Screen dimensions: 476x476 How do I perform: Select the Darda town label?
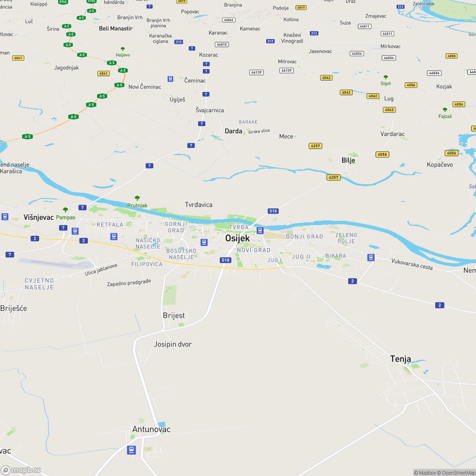point(233,131)
